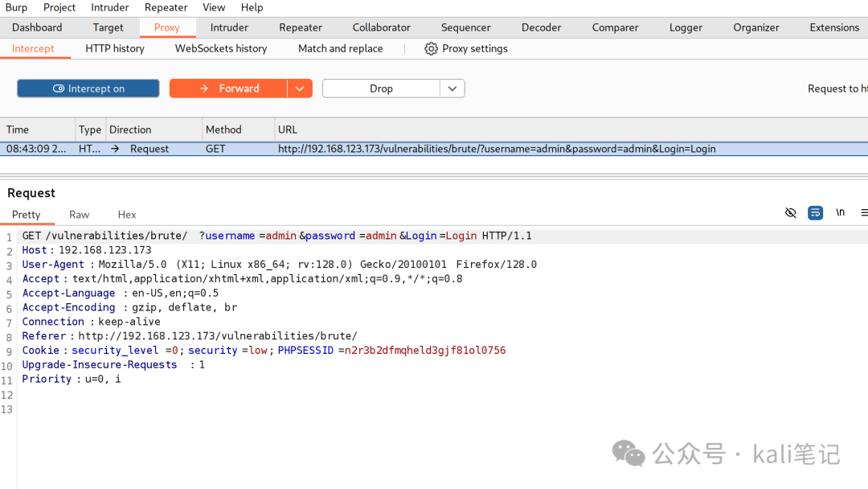This screenshot has height=489, width=868.
Task: Switch to the Dashboard tab
Action: (37, 27)
